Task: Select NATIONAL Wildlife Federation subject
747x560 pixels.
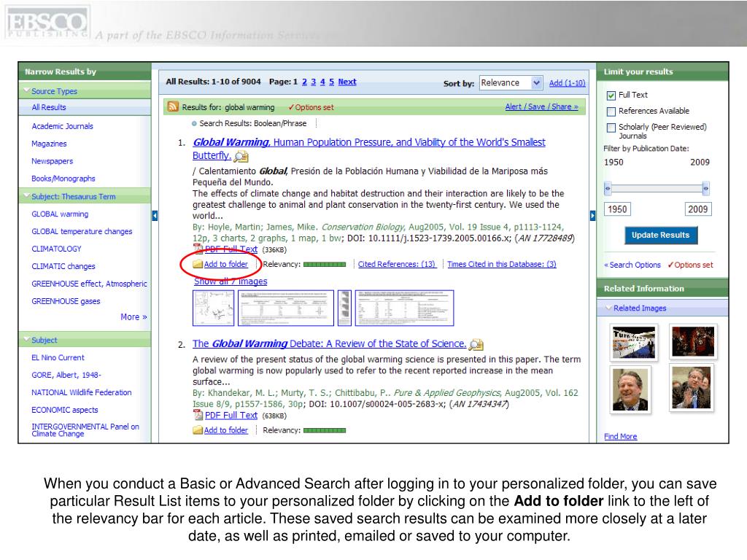Action: (x=82, y=392)
